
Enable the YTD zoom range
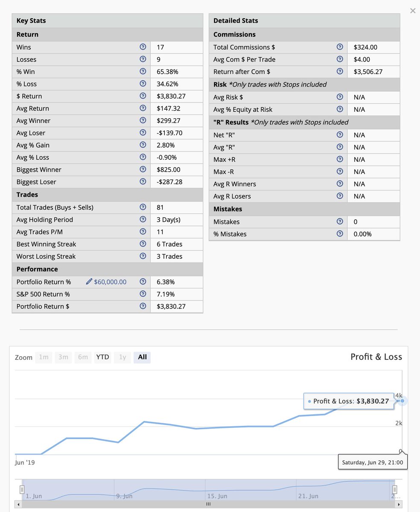pos(102,357)
